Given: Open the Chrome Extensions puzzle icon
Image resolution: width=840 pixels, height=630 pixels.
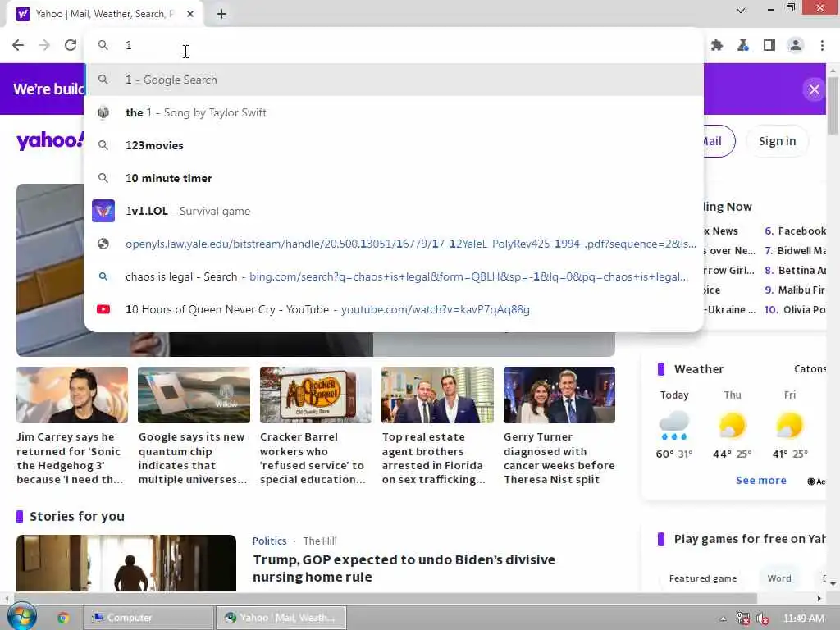Looking at the screenshot, I should point(717,46).
